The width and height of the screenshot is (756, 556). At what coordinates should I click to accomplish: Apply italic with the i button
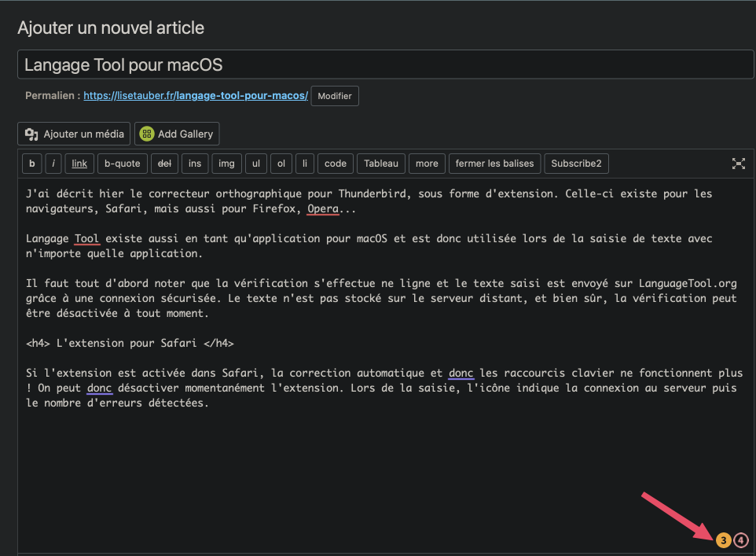pyautogui.click(x=53, y=164)
